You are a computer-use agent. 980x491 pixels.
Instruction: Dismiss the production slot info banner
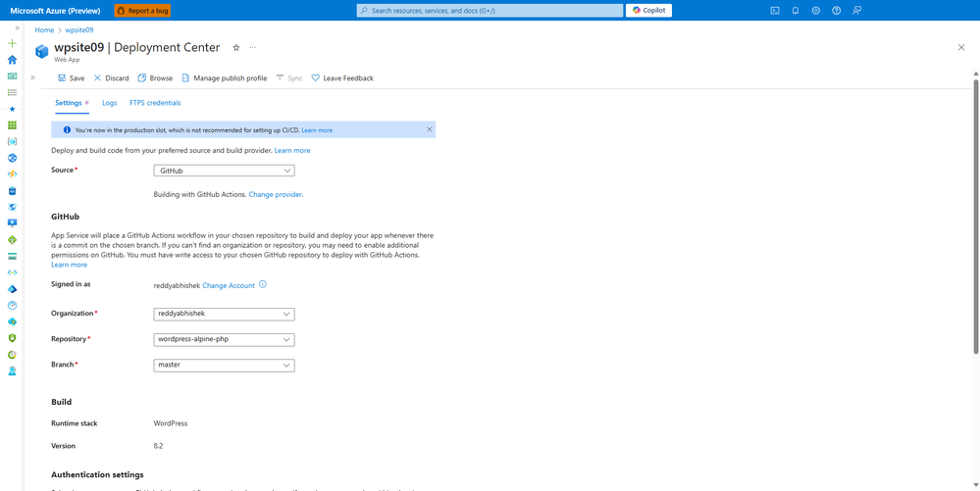coord(430,129)
